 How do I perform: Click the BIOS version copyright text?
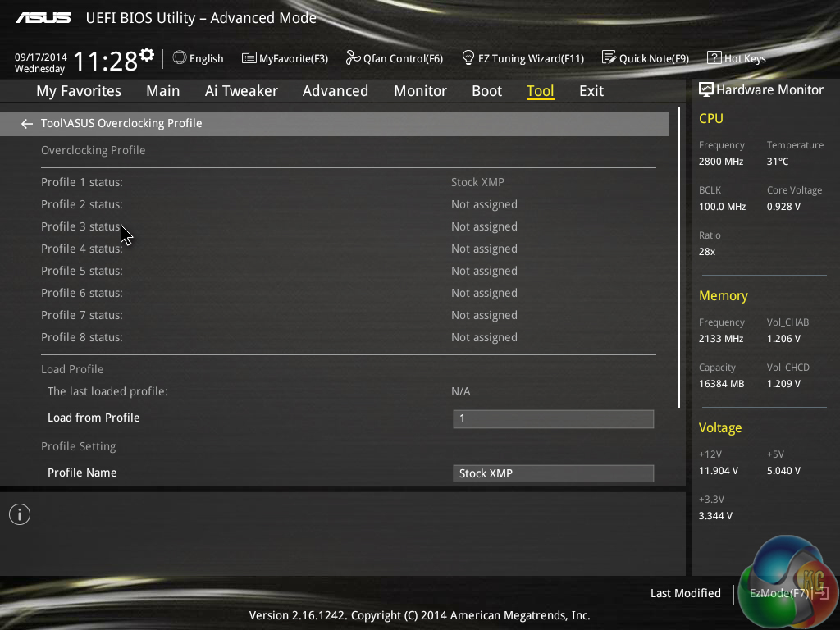(x=419, y=615)
